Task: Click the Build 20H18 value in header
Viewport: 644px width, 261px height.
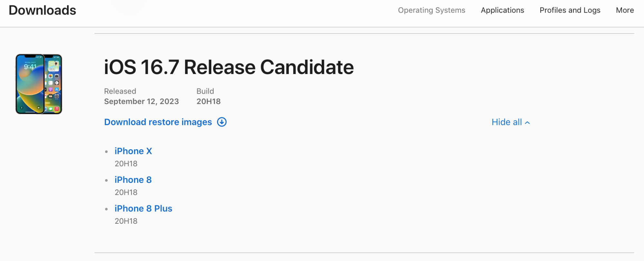Action: coord(209,101)
